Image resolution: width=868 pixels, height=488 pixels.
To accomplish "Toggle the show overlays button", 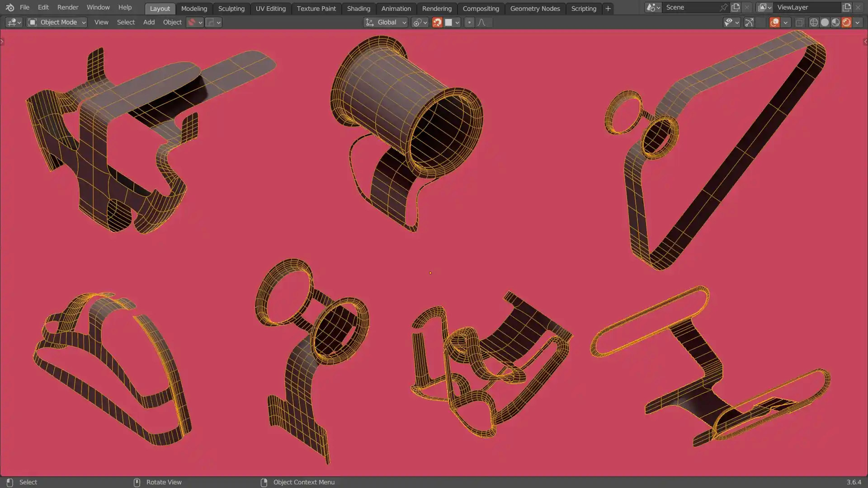I will (774, 23).
